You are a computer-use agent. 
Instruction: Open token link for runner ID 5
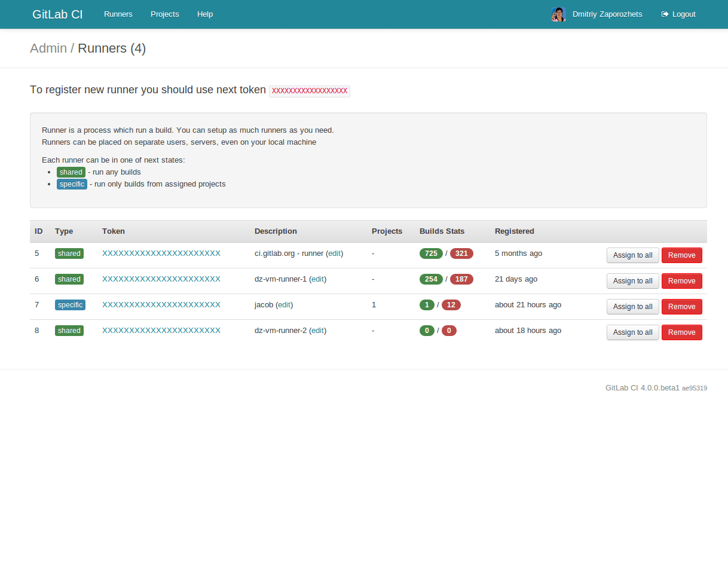click(161, 253)
